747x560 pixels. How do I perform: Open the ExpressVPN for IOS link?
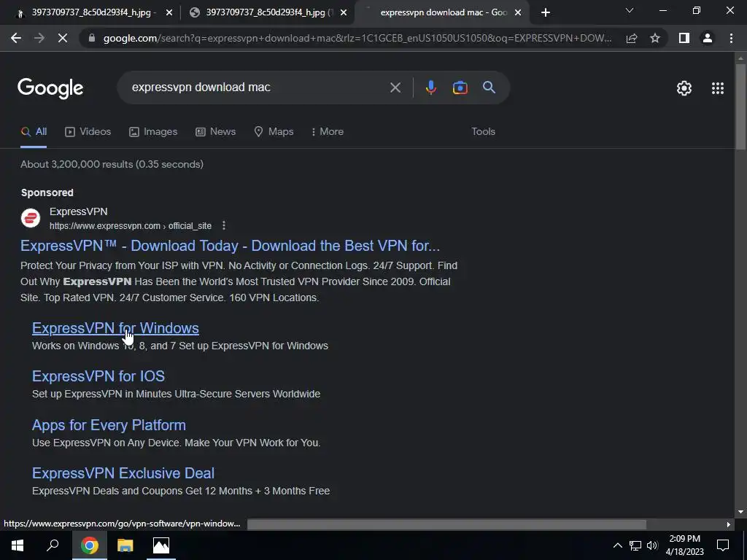pos(98,376)
